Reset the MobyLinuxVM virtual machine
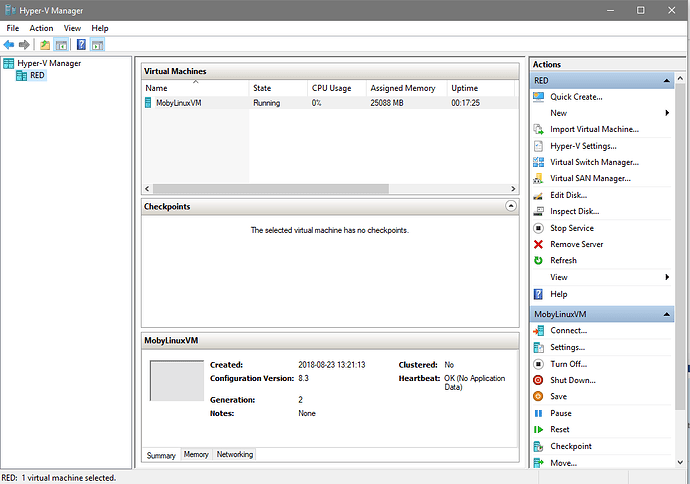 coord(560,429)
